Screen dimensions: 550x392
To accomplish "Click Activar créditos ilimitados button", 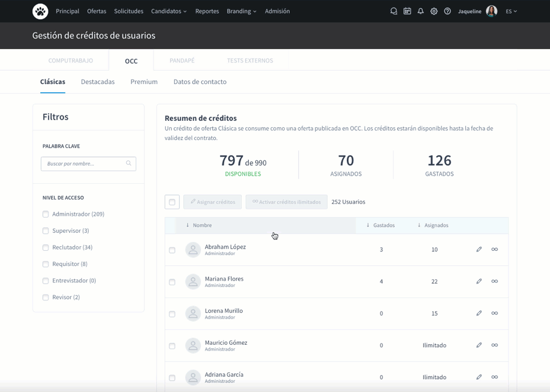I will [286, 202].
